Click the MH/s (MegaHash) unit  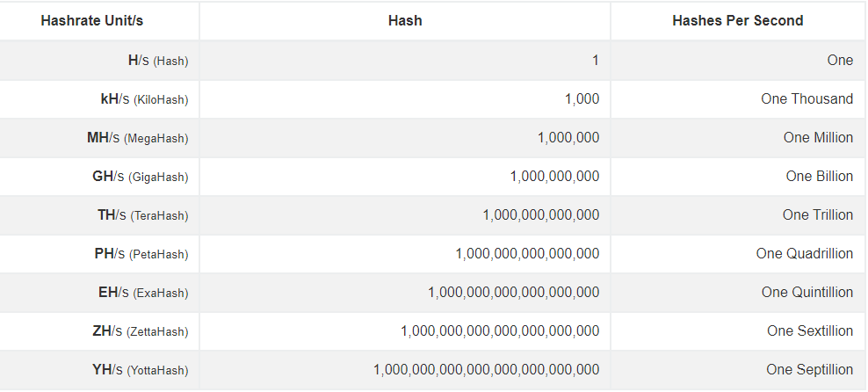(x=138, y=138)
